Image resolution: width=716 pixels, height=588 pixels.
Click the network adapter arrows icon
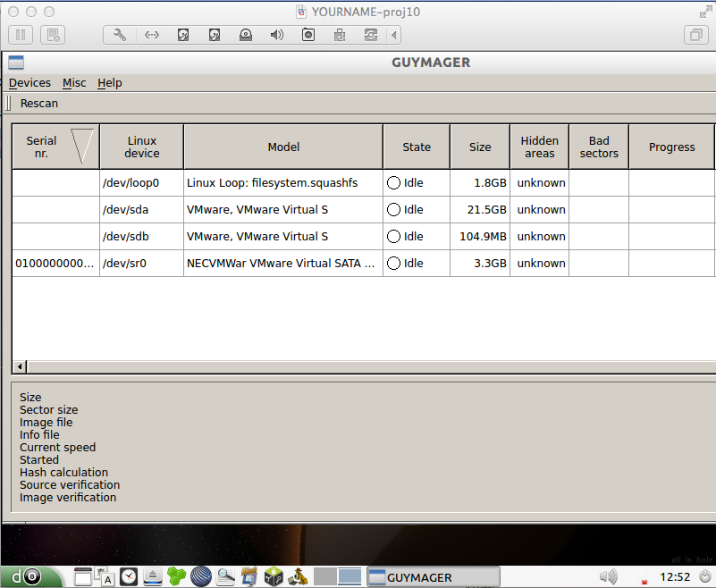pos(152,35)
